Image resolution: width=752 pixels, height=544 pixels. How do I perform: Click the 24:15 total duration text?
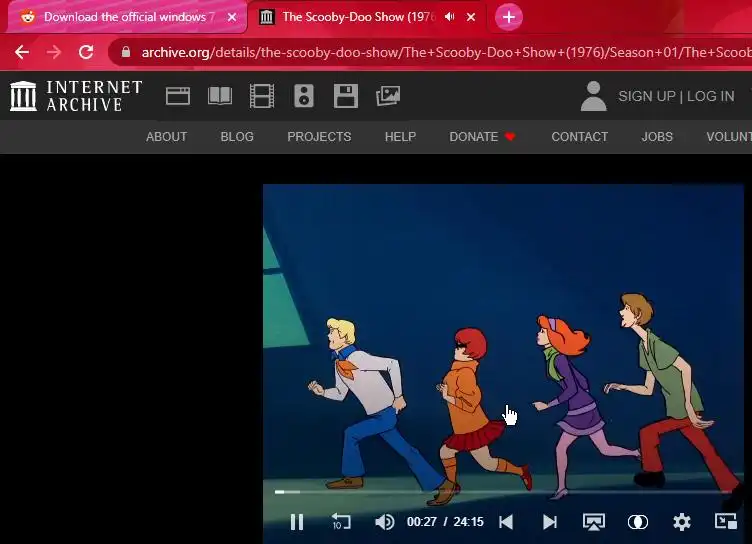tap(469, 522)
